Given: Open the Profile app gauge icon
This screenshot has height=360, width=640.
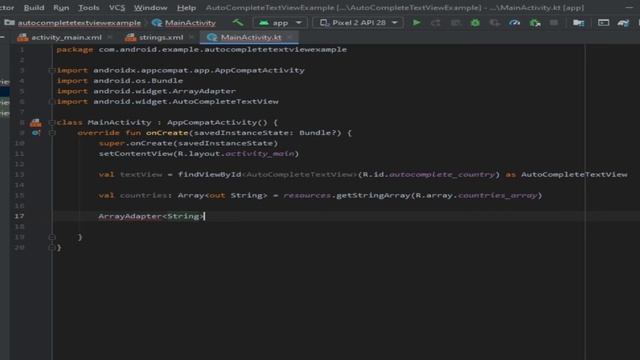Looking at the screenshot, I should pos(515,23).
